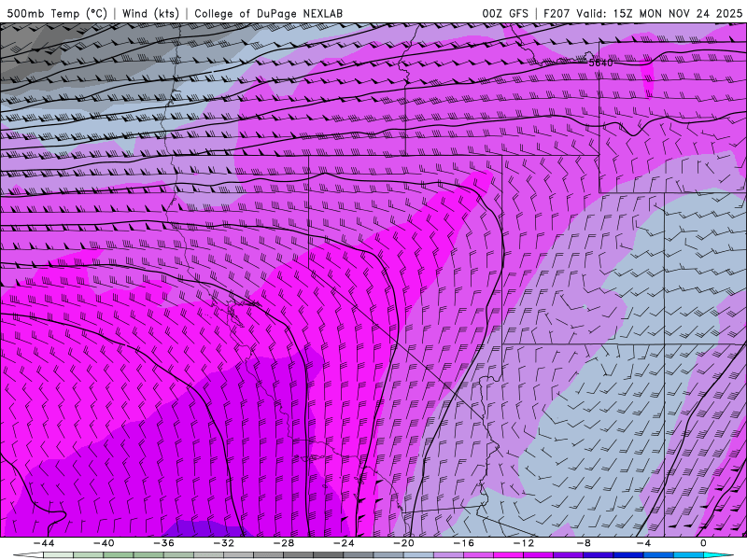
Task: Click the -8 colorbar tick label
Action: coord(584,543)
